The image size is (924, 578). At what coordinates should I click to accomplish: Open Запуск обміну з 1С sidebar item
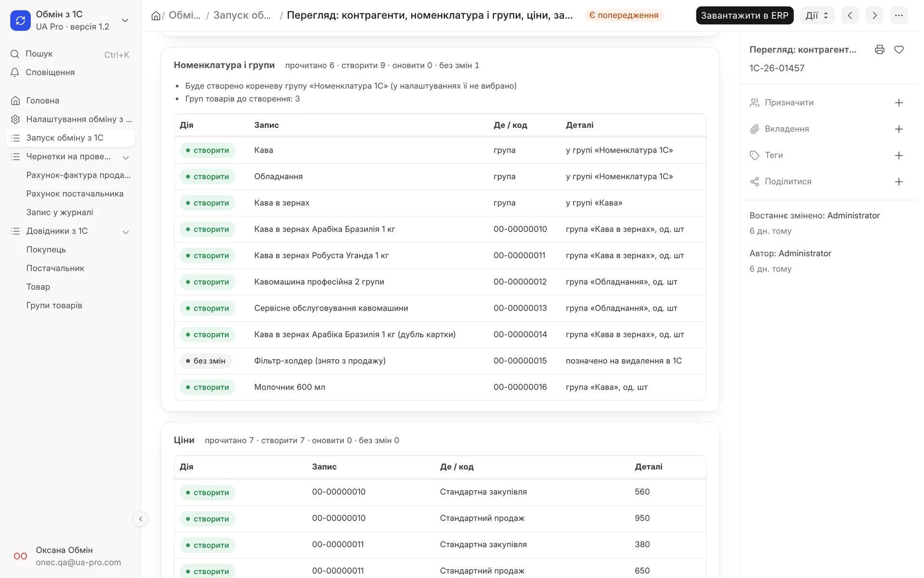click(70, 138)
